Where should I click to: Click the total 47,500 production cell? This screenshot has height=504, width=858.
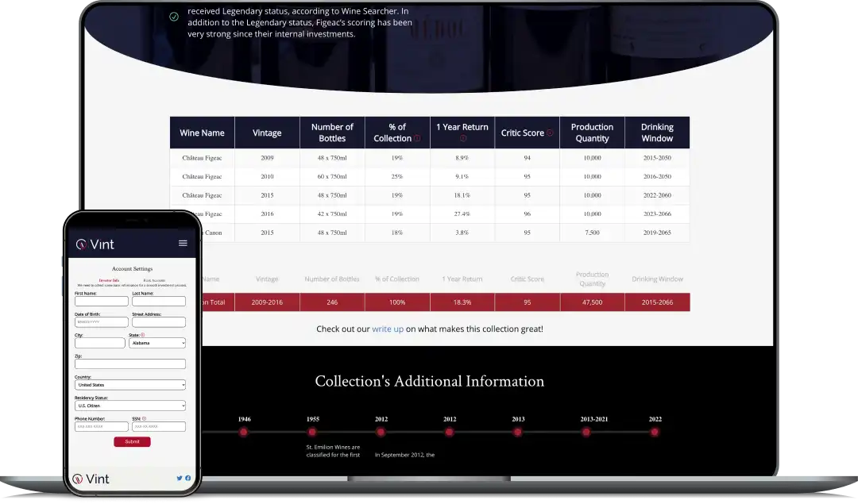point(592,302)
